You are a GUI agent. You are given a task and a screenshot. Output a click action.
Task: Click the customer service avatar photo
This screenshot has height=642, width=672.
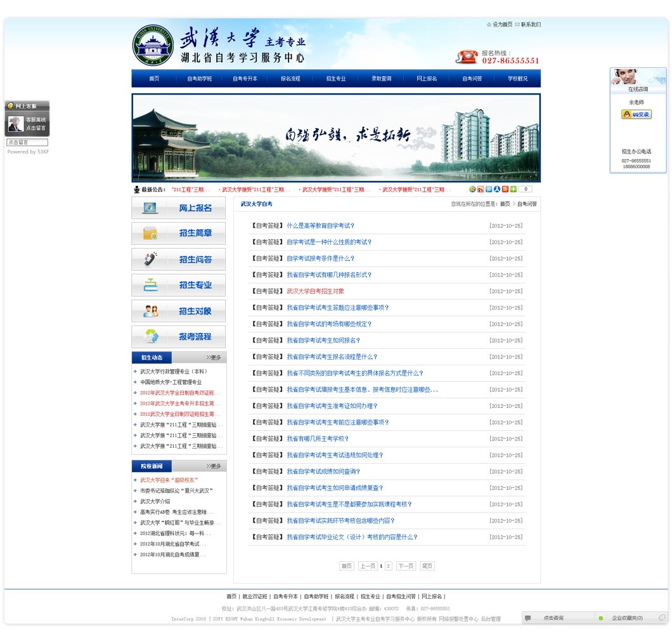(16, 124)
